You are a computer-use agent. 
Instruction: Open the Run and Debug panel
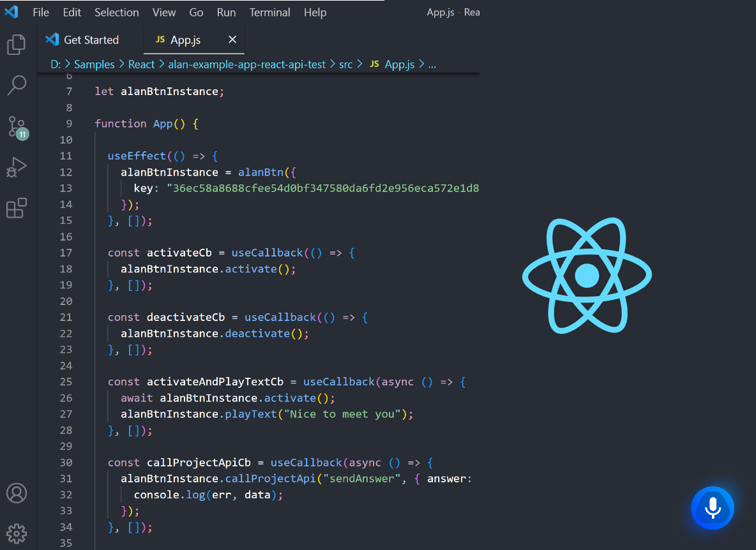(x=17, y=167)
